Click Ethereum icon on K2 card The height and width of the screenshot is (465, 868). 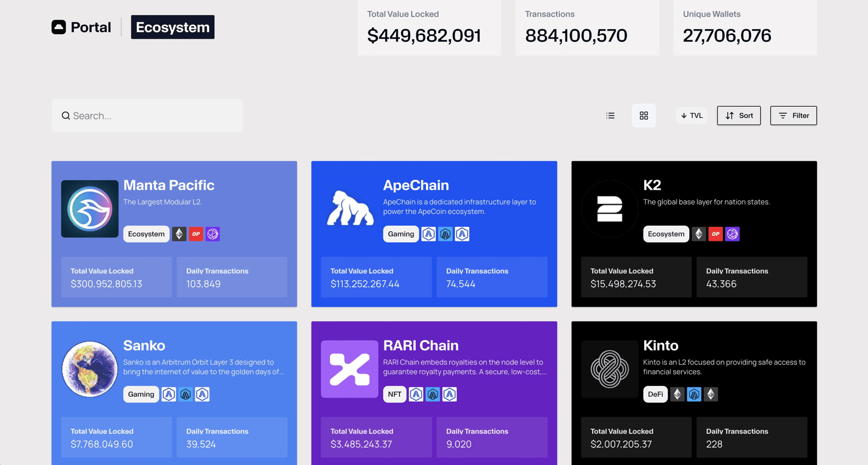coord(699,234)
